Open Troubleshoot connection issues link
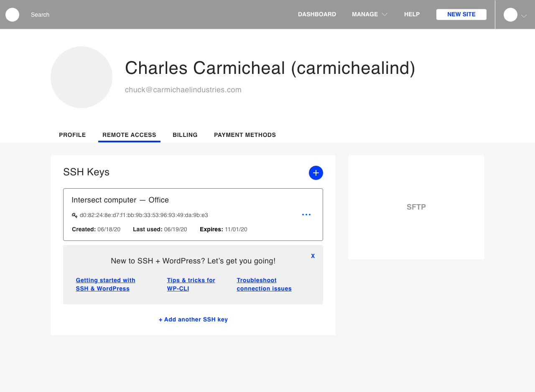Viewport: 535px width, 392px height. [264, 284]
